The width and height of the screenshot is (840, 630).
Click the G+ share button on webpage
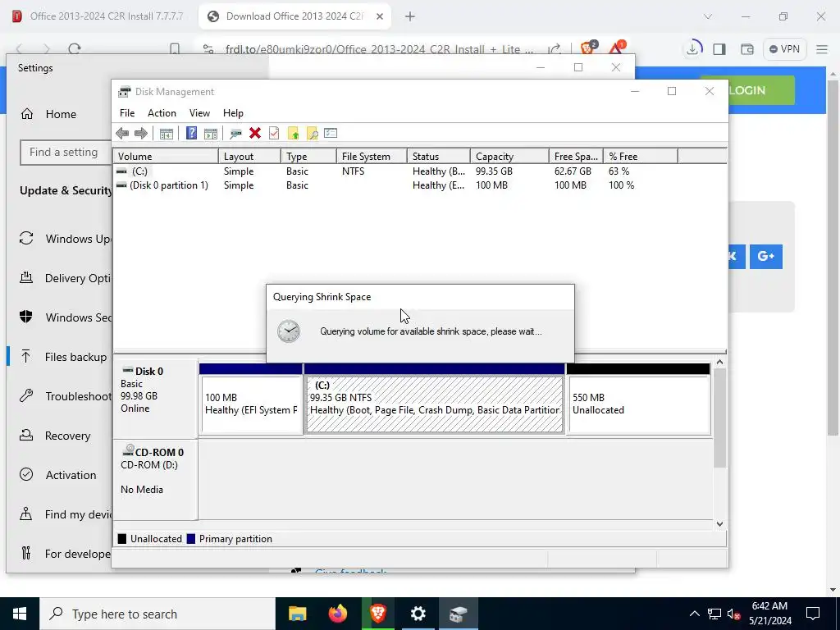click(x=765, y=256)
